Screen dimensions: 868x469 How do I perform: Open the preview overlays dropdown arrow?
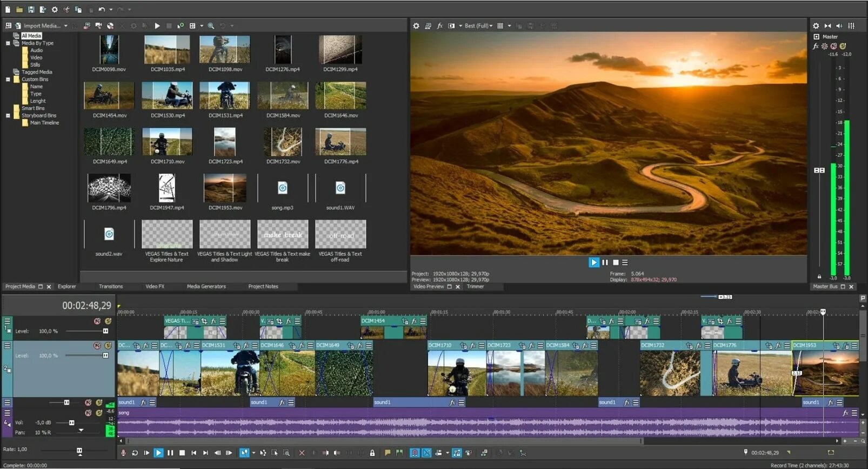(x=509, y=25)
